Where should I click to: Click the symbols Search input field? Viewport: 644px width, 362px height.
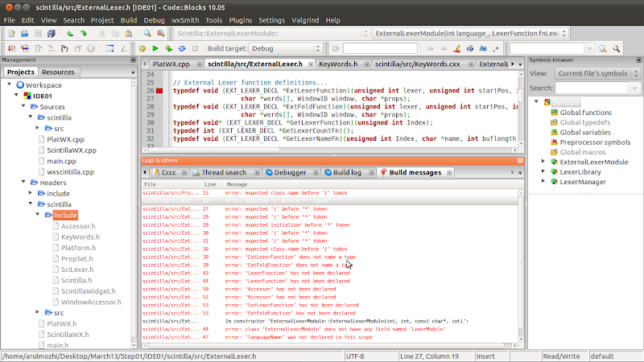[x=592, y=88]
